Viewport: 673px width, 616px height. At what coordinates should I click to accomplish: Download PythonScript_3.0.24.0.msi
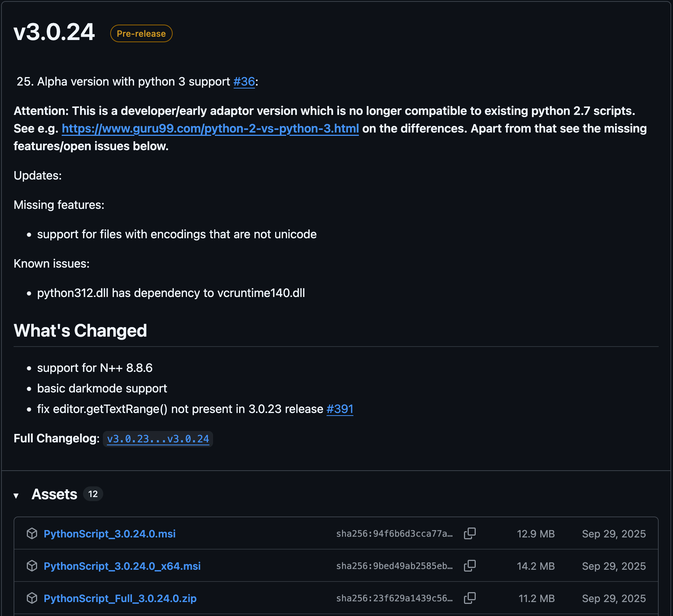click(109, 533)
